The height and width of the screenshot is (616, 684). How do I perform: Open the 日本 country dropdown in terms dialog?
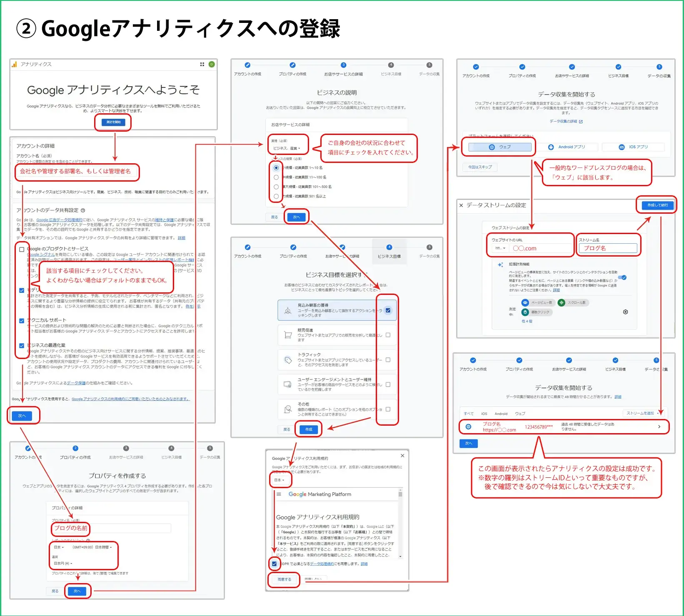tap(279, 480)
